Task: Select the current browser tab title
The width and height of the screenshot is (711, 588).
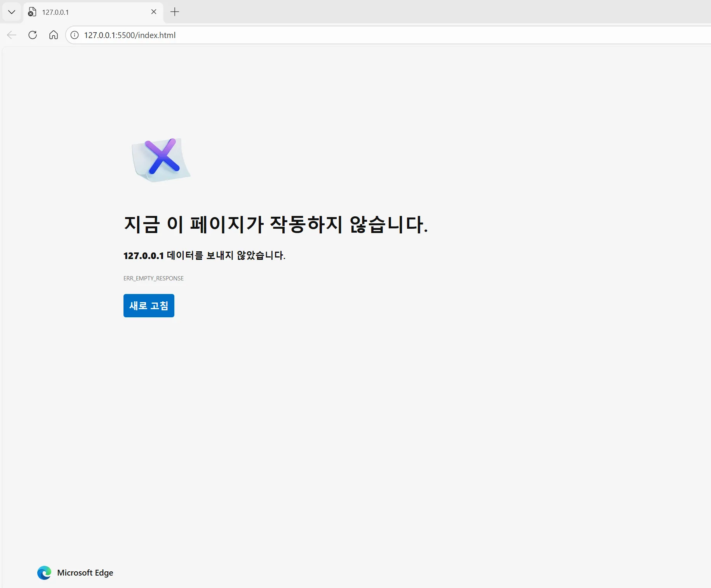Action: (x=56, y=12)
